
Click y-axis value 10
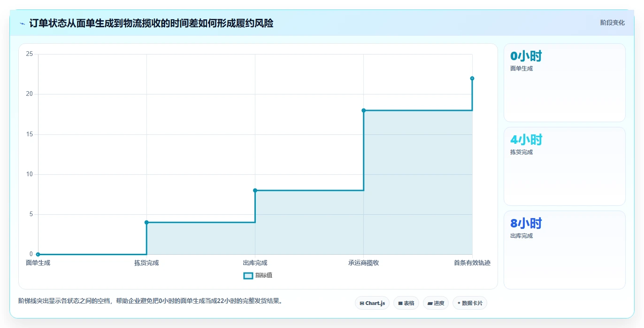pos(30,174)
